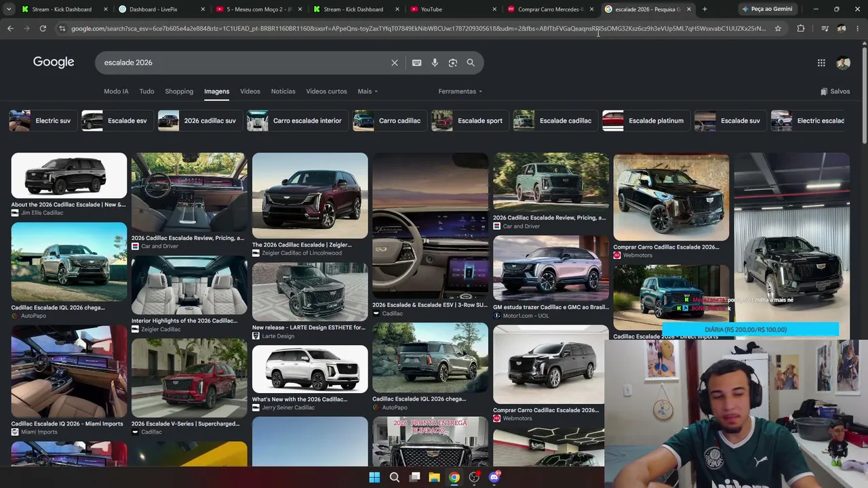
Task: Close the Dashboard - LivePix tab
Action: (x=203, y=9)
